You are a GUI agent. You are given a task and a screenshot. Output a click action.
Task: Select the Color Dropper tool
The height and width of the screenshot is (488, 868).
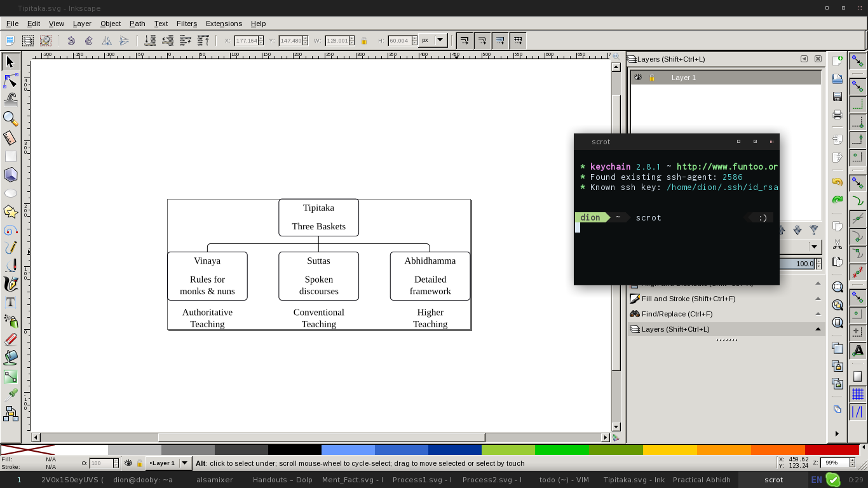(x=10, y=395)
